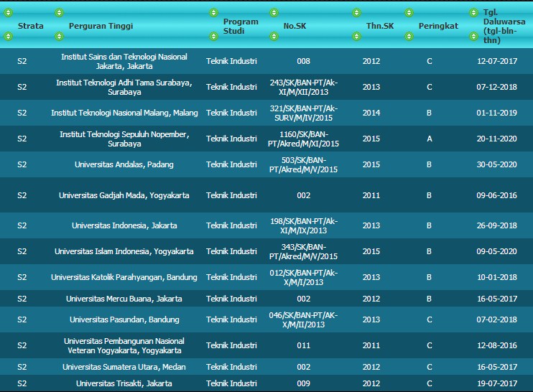Click SK number 012/SK/BAN-PT/Ak-X/M/I/2013
The width and height of the screenshot is (533, 392).
pyautogui.click(x=304, y=277)
